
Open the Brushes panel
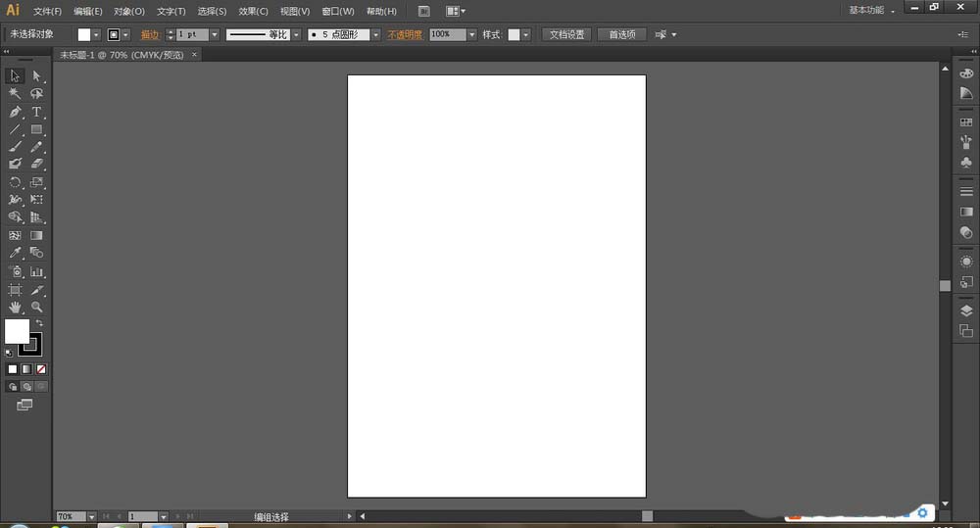966,142
